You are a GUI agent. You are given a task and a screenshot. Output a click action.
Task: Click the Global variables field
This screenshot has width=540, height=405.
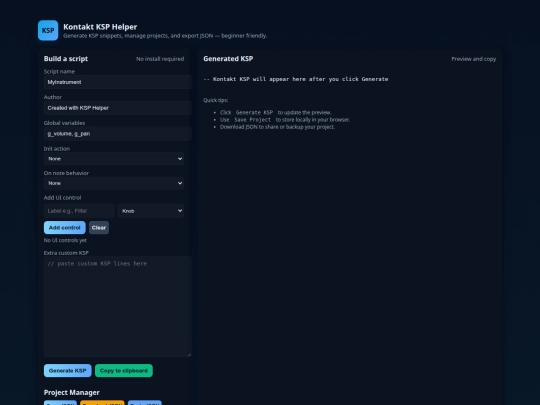click(x=117, y=134)
